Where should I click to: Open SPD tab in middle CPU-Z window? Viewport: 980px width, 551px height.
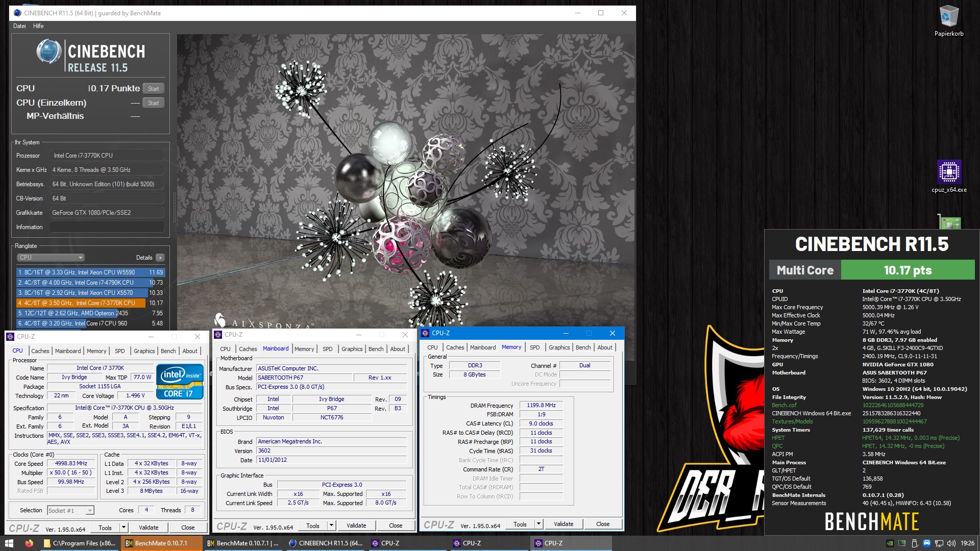pos(328,349)
